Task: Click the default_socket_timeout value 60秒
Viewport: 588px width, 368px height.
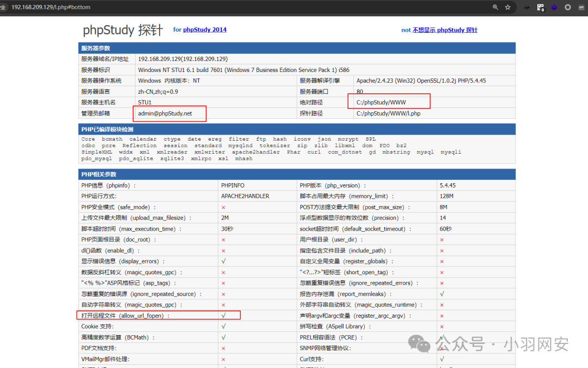Action: point(445,228)
